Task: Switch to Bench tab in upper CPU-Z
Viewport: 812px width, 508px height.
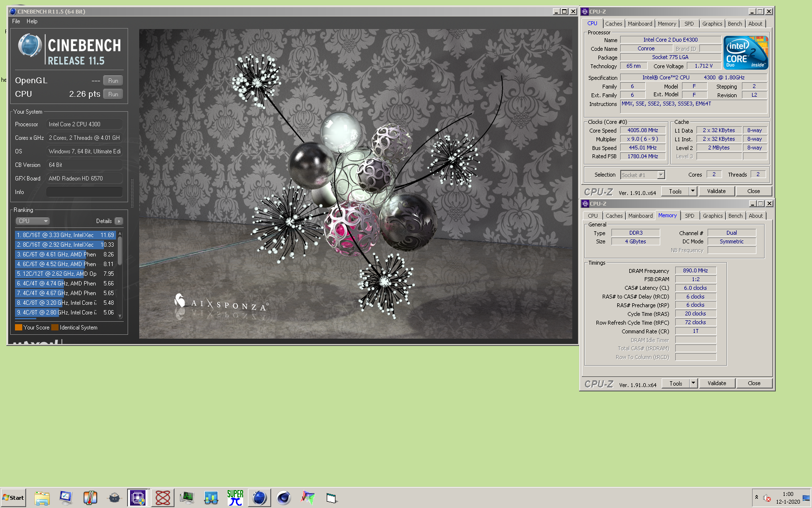Action: pos(735,24)
